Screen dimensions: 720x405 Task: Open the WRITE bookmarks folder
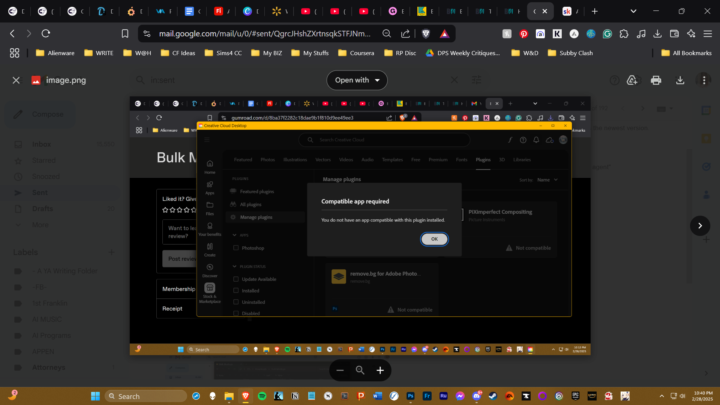pos(99,53)
